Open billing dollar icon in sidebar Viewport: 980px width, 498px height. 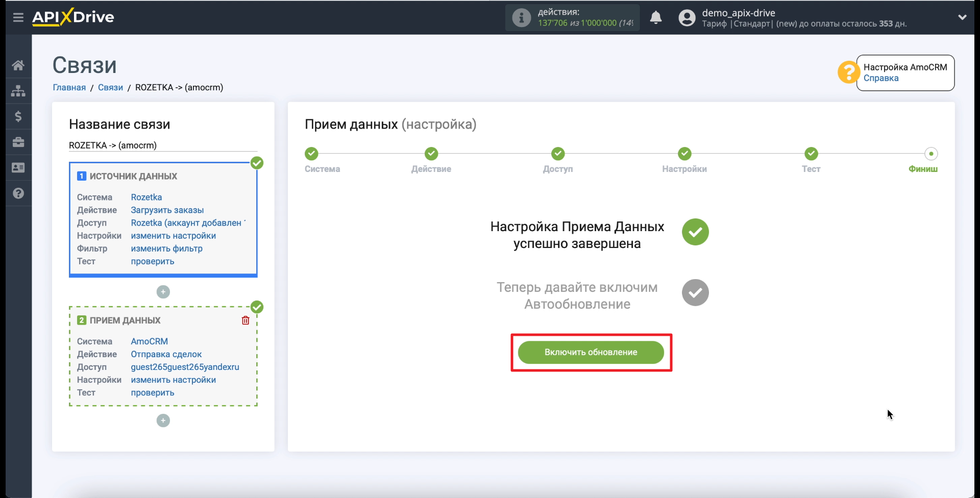point(18,116)
